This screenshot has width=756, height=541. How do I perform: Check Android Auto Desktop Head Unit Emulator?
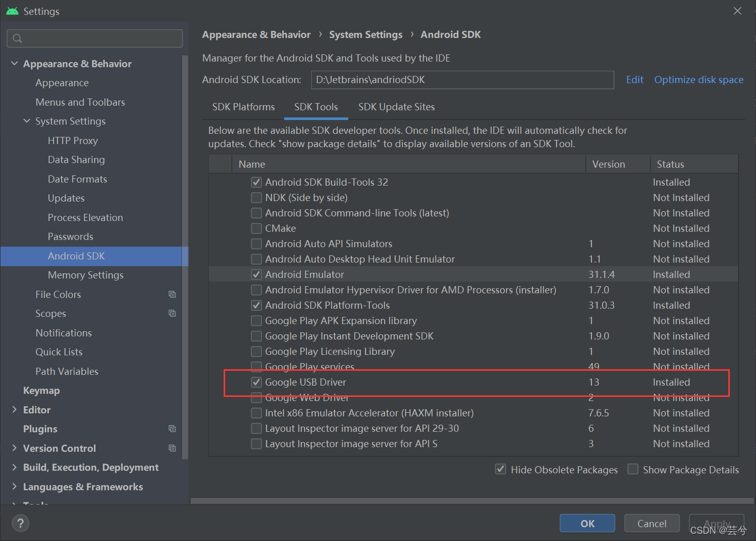click(x=256, y=259)
